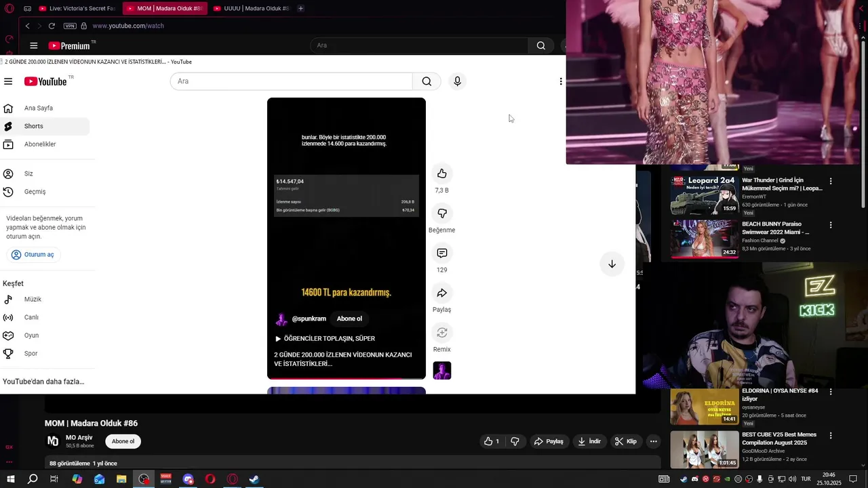This screenshot has height=488, width=868.
Task: Go to next Short with the down arrow
Action: pyautogui.click(x=612, y=264)
